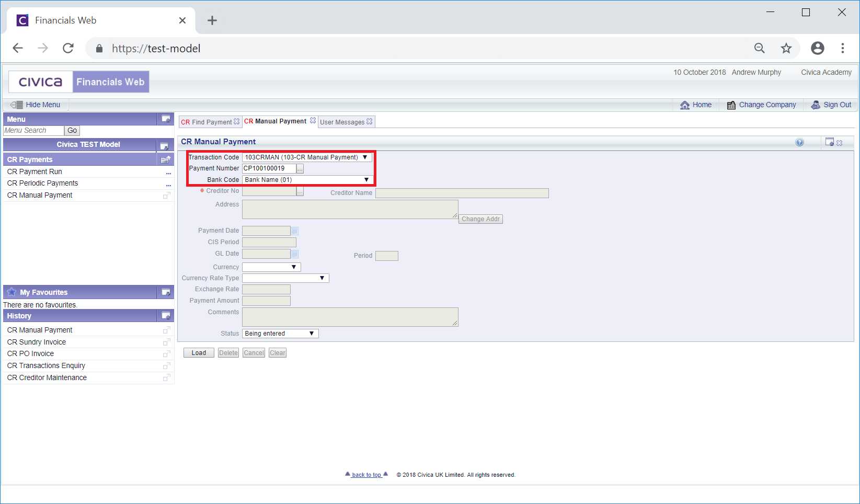Bookmark this page with star icon
Viewport: 860px width, 504px height.
tap(786, 48)
